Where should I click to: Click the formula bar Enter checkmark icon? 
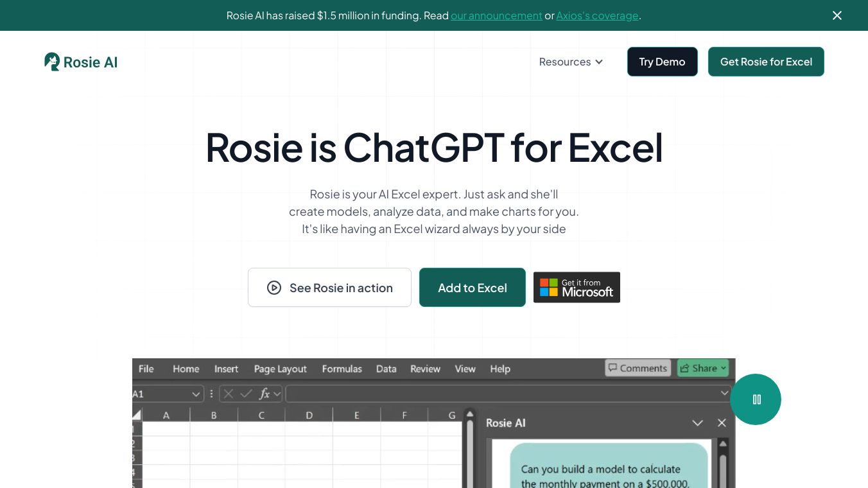tap(246, 394)
